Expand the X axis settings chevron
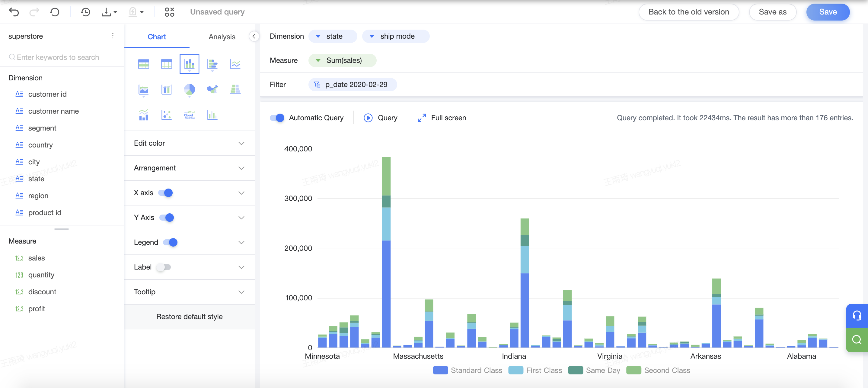The image size is (868, 388). pos(241,193)
